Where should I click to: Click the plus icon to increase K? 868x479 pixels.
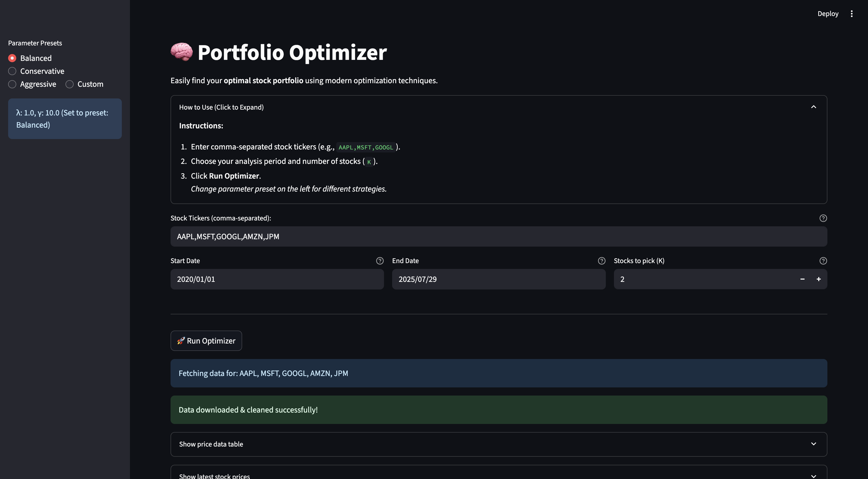pyautogui.click(x=819, y=279)
